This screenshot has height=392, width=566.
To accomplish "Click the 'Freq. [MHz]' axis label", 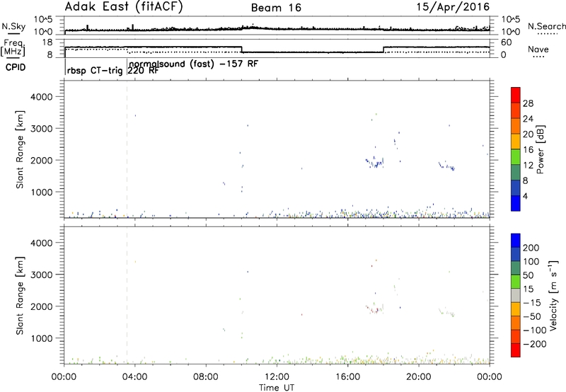I will click(x=13, y=47).
